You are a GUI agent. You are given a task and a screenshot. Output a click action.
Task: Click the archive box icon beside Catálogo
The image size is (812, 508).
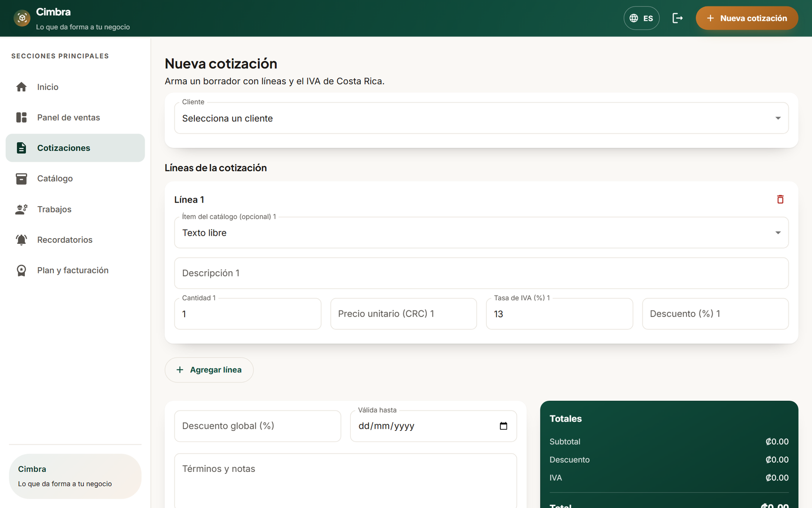[x=21, y=178]
